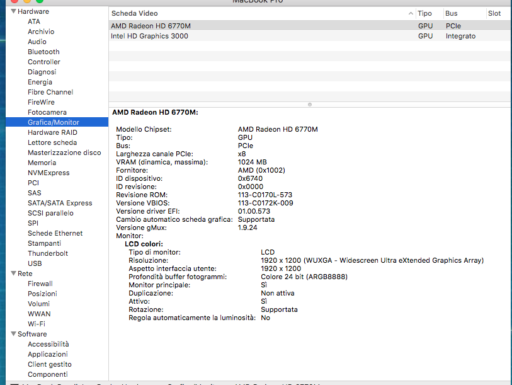Click the Hardware section label
The image size is (512, 385).
[x=33, y=11]
